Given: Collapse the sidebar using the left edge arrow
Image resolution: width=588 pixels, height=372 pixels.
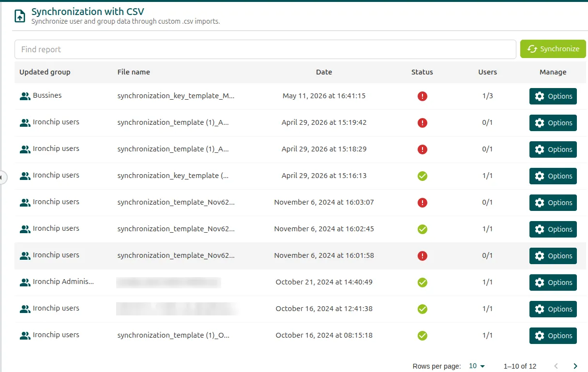Looking at the screenshot, I should (2, 178).
